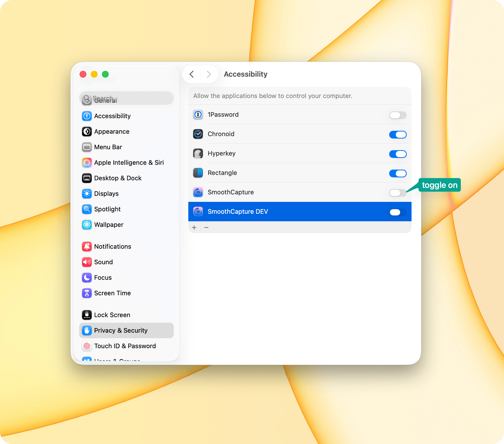Click the Screen Time hourglass icon

coord(87,293)
